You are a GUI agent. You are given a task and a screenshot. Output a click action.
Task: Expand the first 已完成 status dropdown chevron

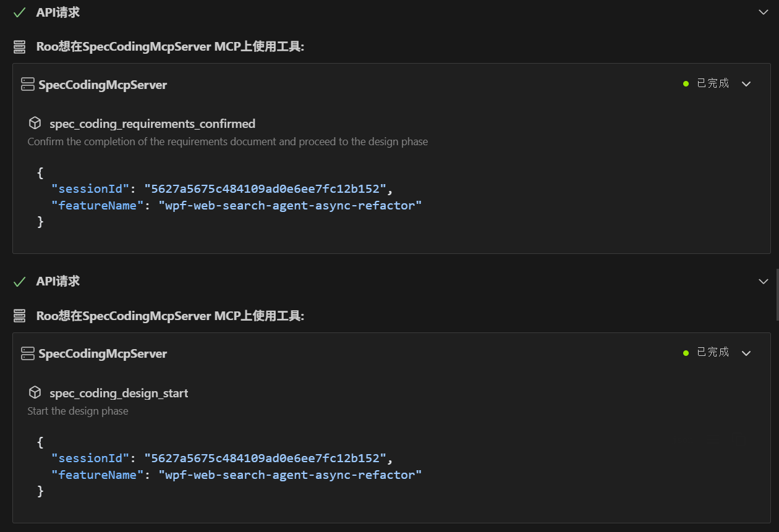coord(746,84)
